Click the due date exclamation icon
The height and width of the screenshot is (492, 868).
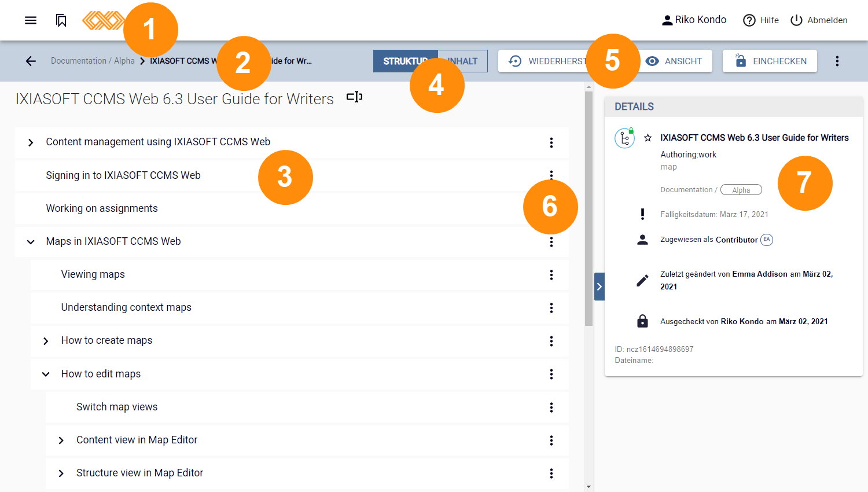[x=642, y=214]
